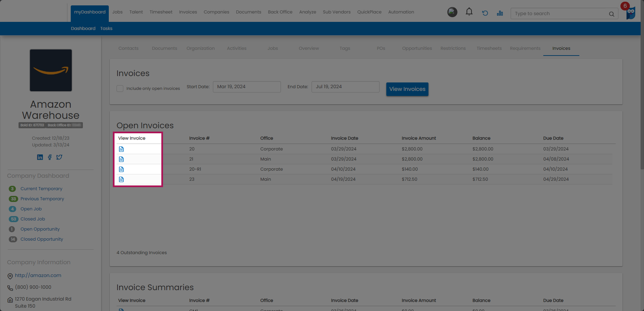The image size is (644, 311).
Task: Switch to the Activities tab
Action: click(237, 48)
